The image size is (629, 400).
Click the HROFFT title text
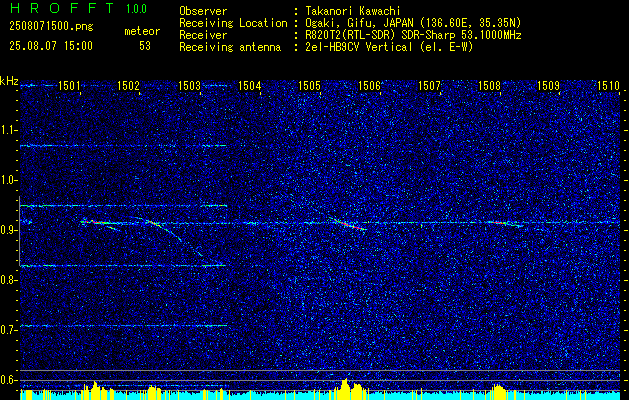coord(62,8)
